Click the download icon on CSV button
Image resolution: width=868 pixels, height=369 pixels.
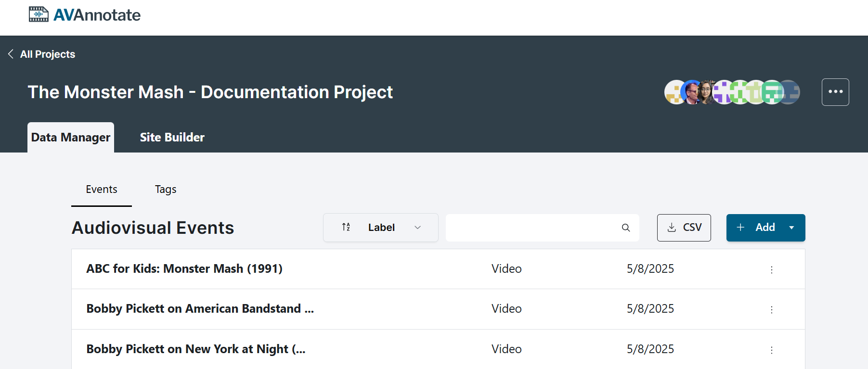[672, 228]
